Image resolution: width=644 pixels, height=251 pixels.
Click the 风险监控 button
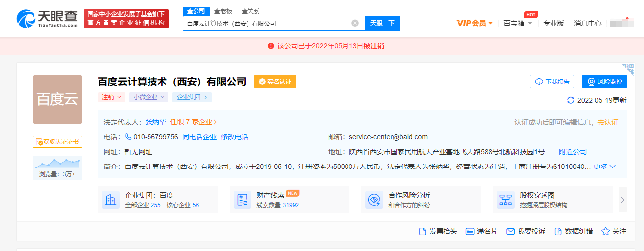[604, 82]
